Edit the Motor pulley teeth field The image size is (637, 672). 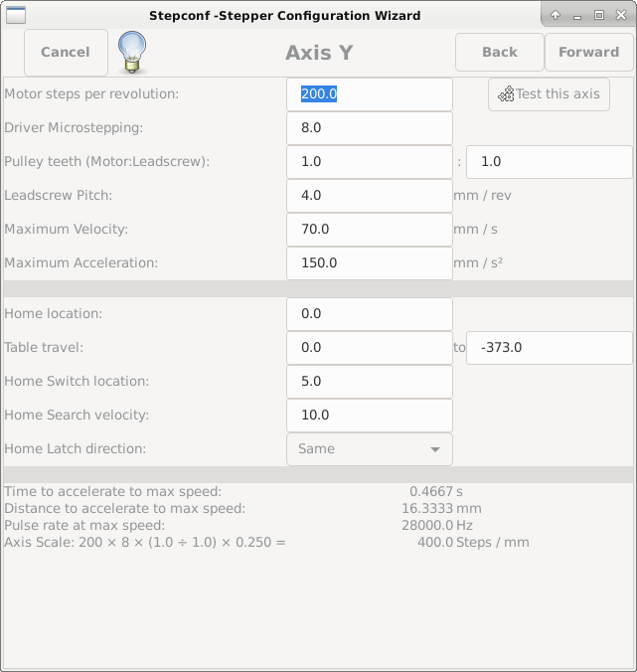pos(370,162)
